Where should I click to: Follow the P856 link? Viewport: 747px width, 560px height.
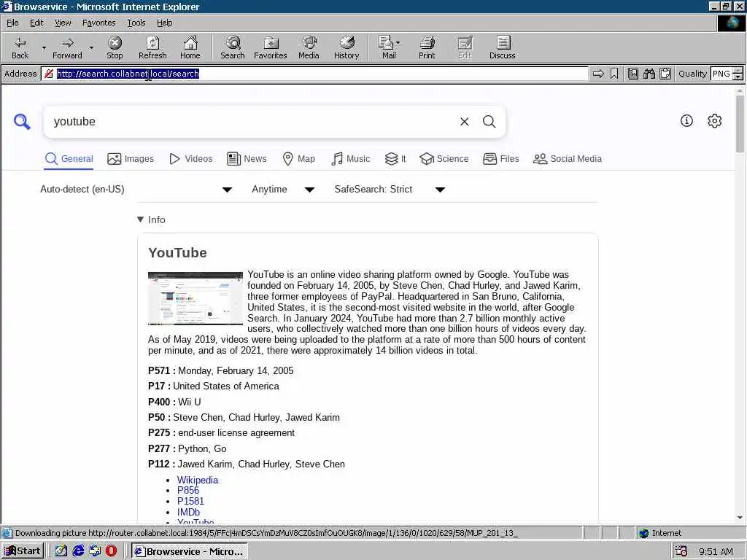tap(188, 491)
